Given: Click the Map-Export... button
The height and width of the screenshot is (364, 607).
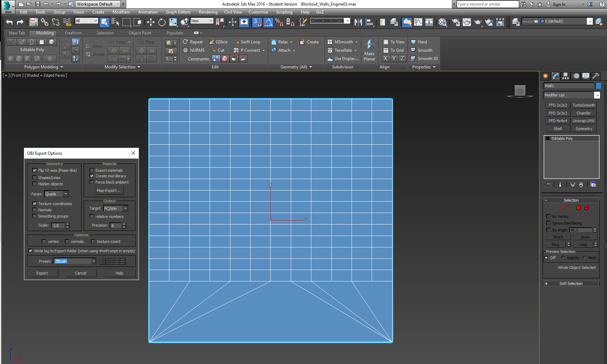Looking at the screenshot, I should point(109,191).
